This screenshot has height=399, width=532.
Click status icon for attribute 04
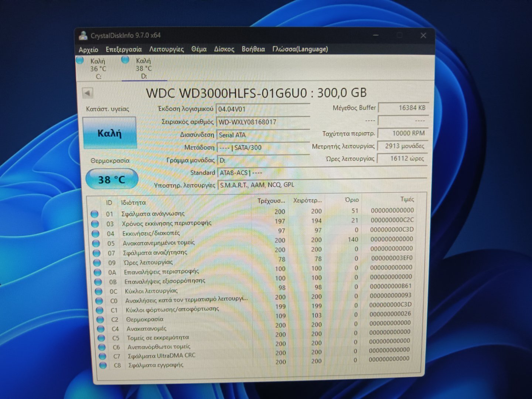[95, 233]
